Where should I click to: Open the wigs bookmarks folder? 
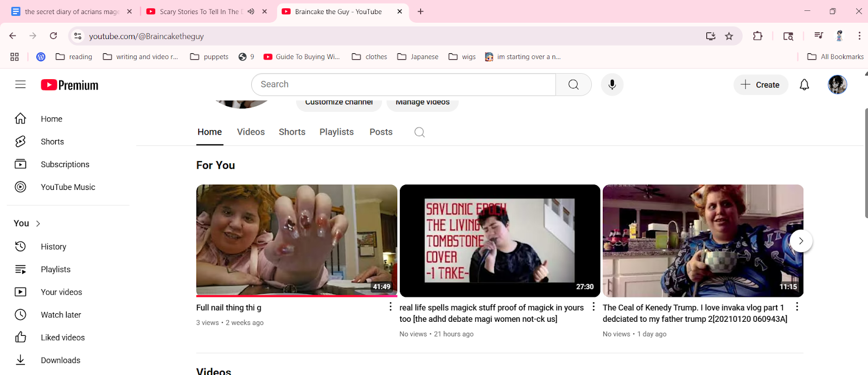[x=462, y=56]
